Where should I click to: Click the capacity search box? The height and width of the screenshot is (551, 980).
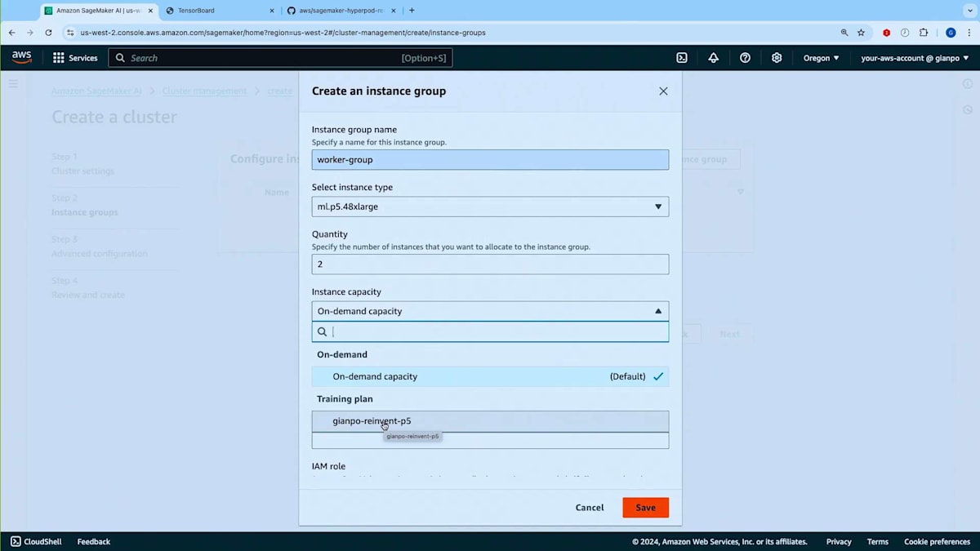point(490,331)
